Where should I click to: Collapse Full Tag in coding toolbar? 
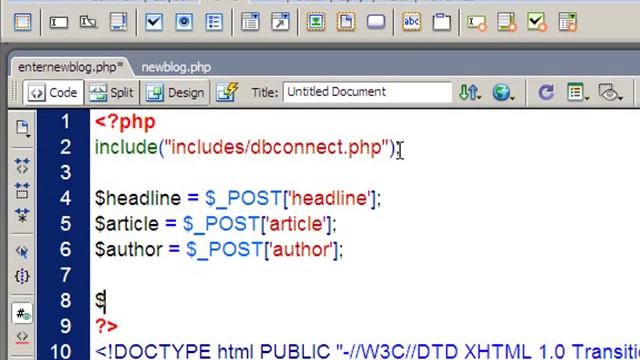click(22, 166)
